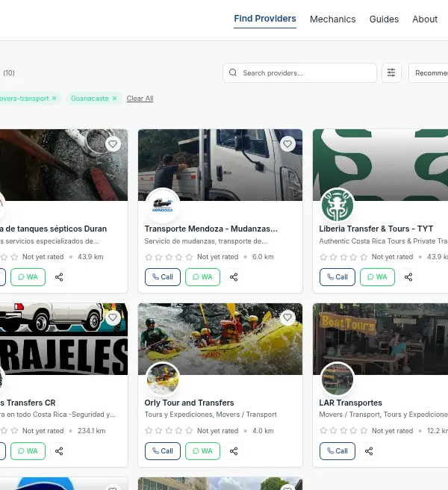WhatsApp tanques sépticos Duran via WA
Screen dimensions: 448x490
pos(28,277)
